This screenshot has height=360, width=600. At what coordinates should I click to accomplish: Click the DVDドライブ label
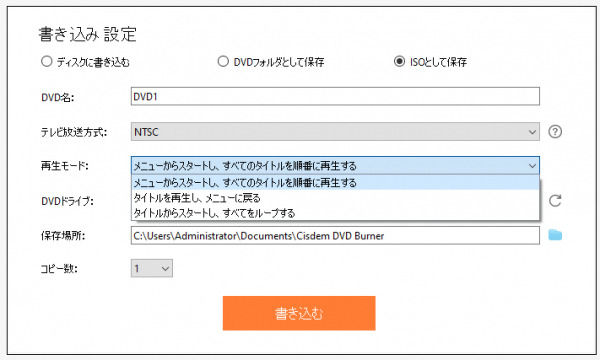[x=67, y=201]
